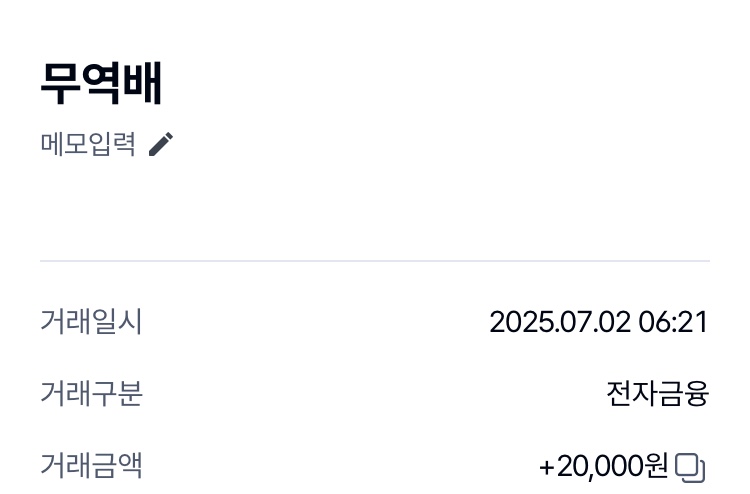Click the 금융 part of 전자금융
This screenshot has height=494, width=750.
click(683, 394)
